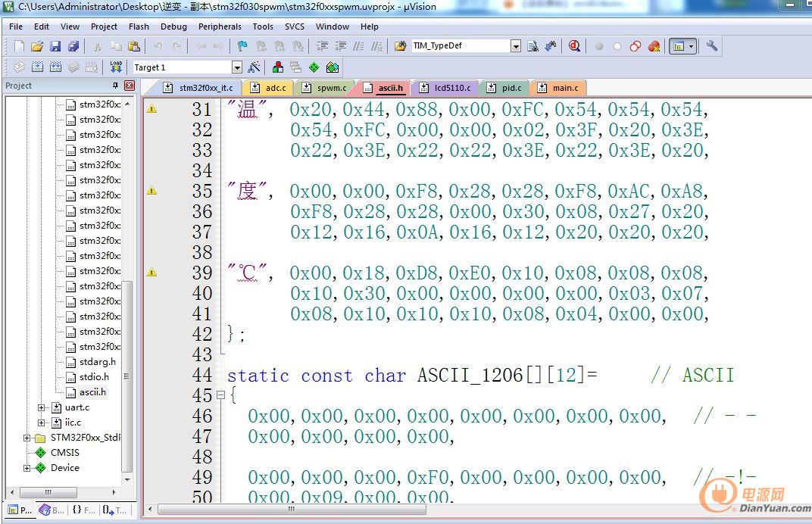Image resolution: width=812 pixels, height=524 pixels.
Task: Select stdio.h in project tree
Action: pyautogui.click(x=94, y=377)
